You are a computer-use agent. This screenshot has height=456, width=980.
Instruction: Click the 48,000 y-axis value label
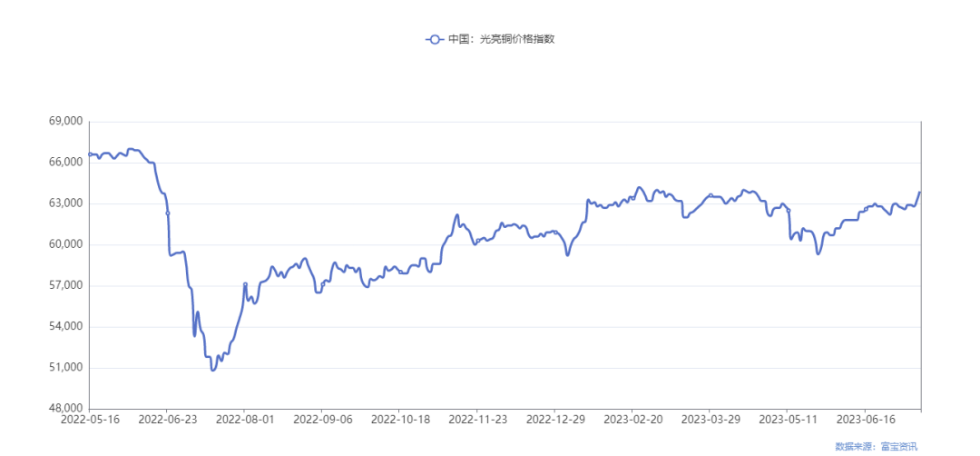tap(65, 409)
